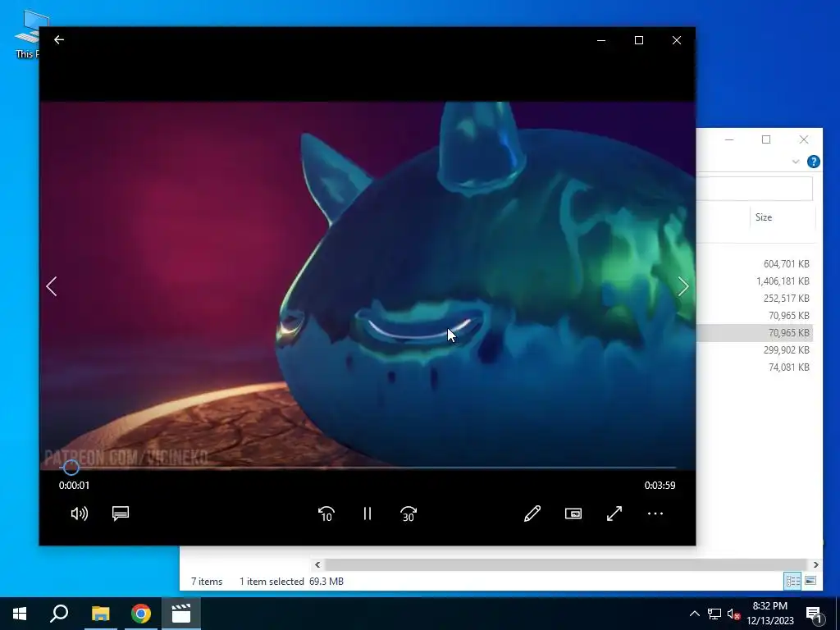Open the subtitles and captions menu
Image resolution: width=840 pixels, height=630 pixels.
coord(121,514)
